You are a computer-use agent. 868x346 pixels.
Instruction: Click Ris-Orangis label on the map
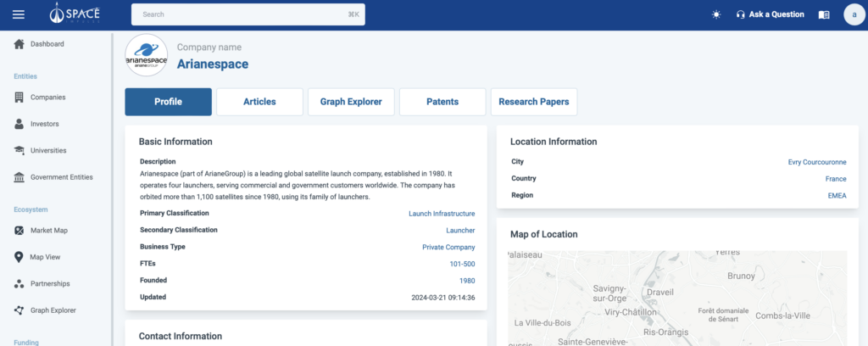point(666,332)
